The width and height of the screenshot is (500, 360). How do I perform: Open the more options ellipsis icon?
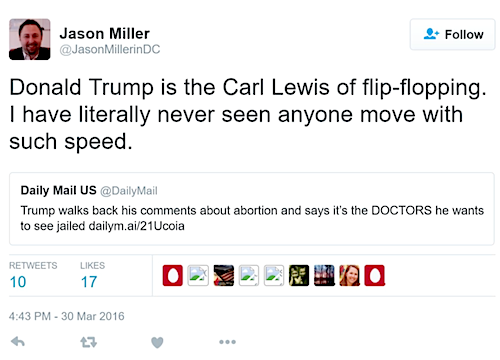point(228,342)
